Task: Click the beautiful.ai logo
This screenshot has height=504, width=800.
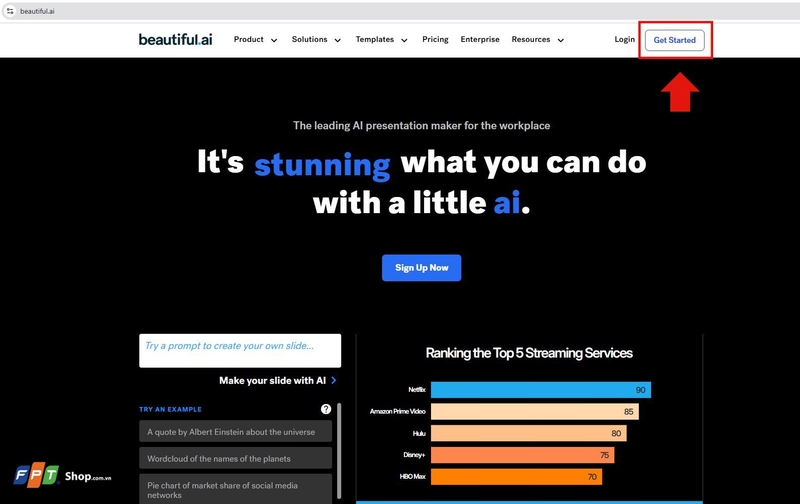Action: pyautogui.click(x=175, y=39)
